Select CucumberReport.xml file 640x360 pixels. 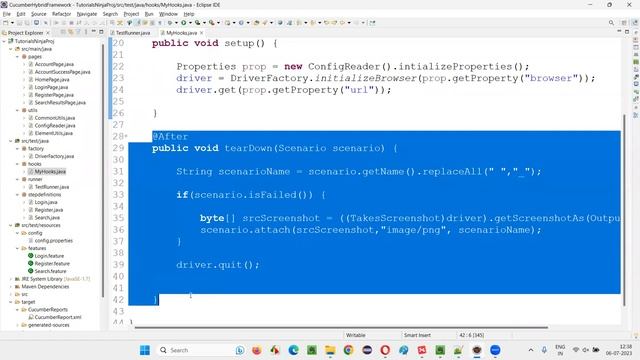tap(58, 317)
